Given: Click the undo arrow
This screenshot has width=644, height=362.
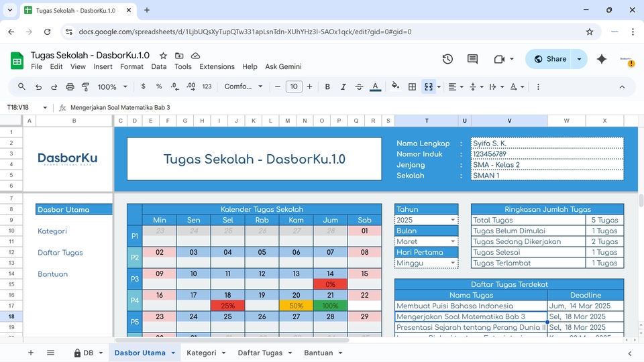Looking at the screenshot, I should click(x=39, y=86).
